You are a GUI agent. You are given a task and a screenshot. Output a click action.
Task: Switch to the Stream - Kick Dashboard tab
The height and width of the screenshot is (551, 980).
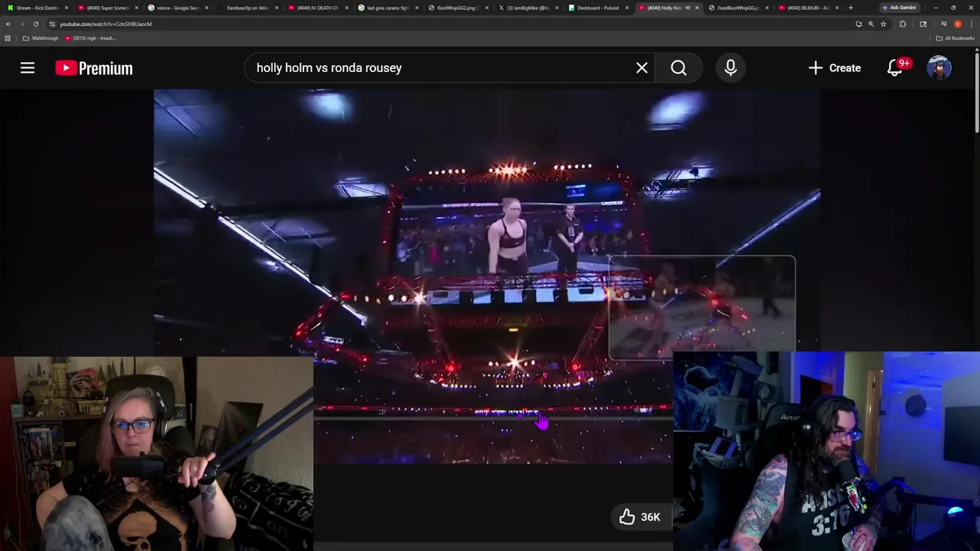click(38, 8)
